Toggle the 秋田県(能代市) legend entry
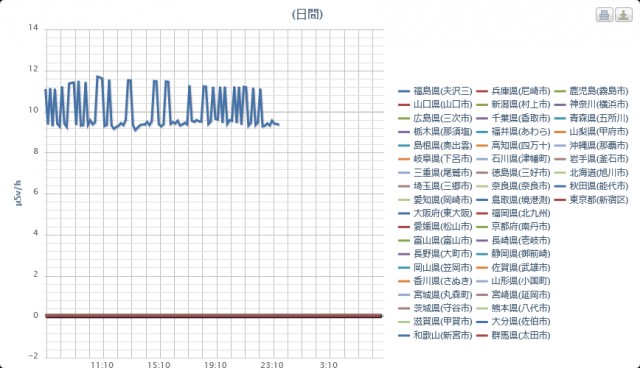This screenshot has height=368, width=640. coord(591,186)
